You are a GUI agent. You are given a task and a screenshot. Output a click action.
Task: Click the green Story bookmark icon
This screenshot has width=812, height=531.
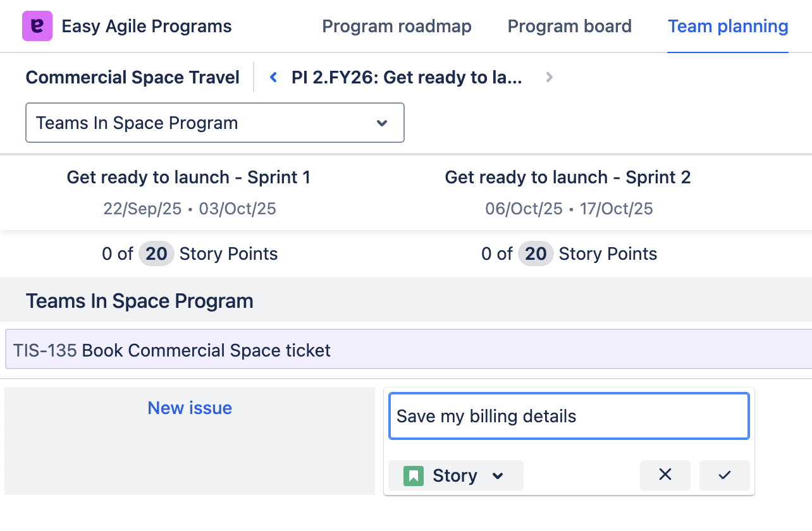click(414, 475)
